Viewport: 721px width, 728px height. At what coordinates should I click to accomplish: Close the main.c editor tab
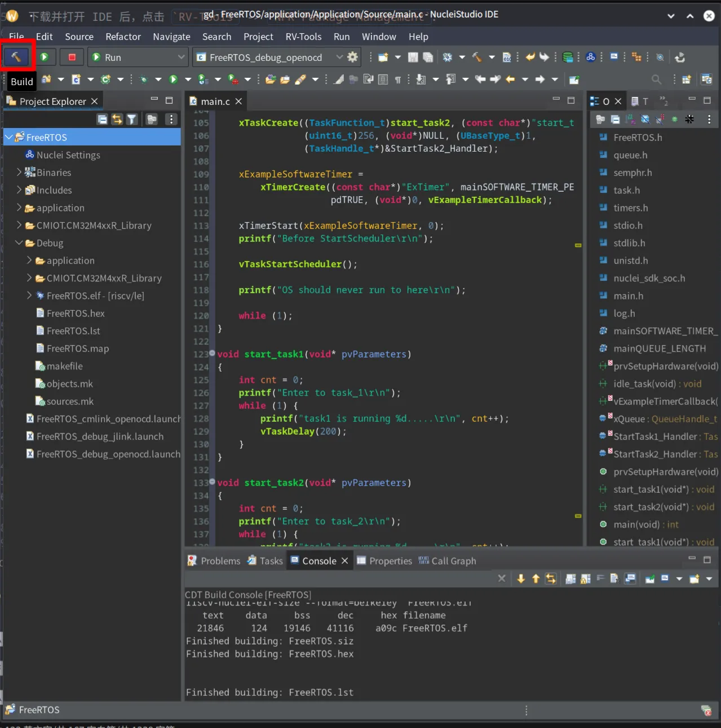point(238,102)
